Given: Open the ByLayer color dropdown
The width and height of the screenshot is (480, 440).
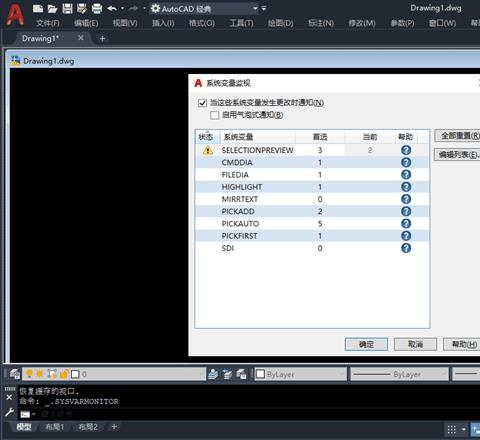Looking at the screenshot, I should (300, 374).
